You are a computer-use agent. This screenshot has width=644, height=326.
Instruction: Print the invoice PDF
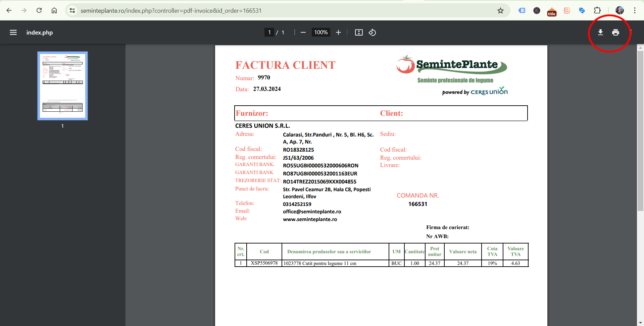point(615,33)
